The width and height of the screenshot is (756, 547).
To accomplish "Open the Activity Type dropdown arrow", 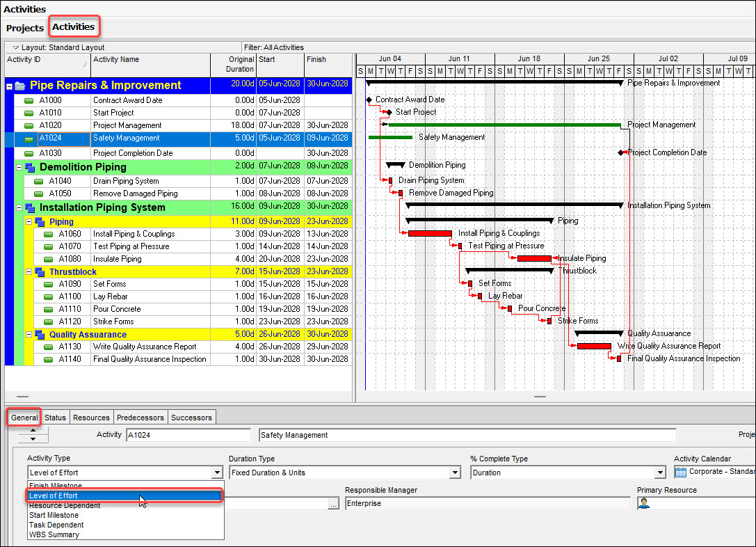I will pos(217,473).
